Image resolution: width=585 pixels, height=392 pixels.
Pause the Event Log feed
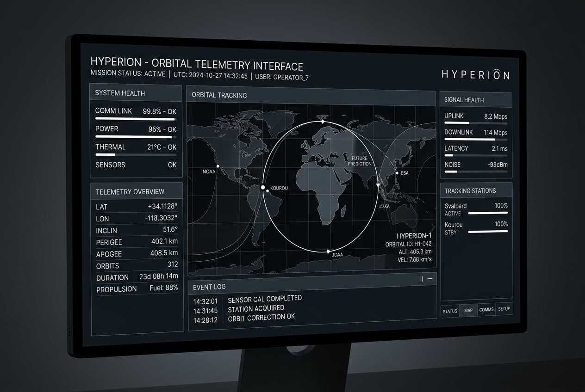tap(421, 279)
